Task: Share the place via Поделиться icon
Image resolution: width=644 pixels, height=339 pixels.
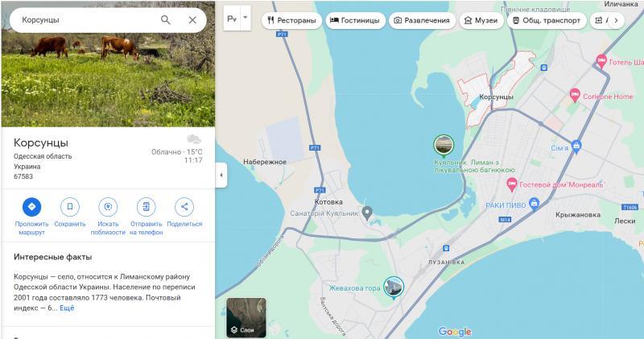Action: tap(184, 207)
